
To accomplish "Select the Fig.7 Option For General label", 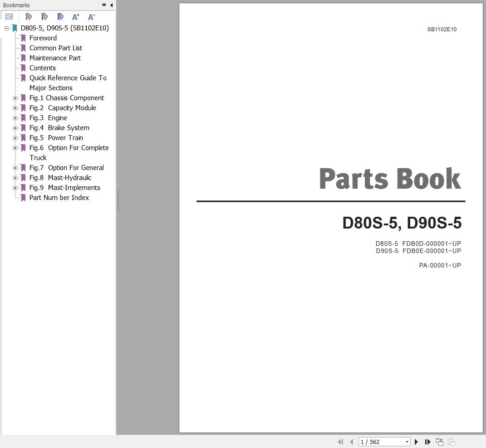I will (x=67, y=168).
